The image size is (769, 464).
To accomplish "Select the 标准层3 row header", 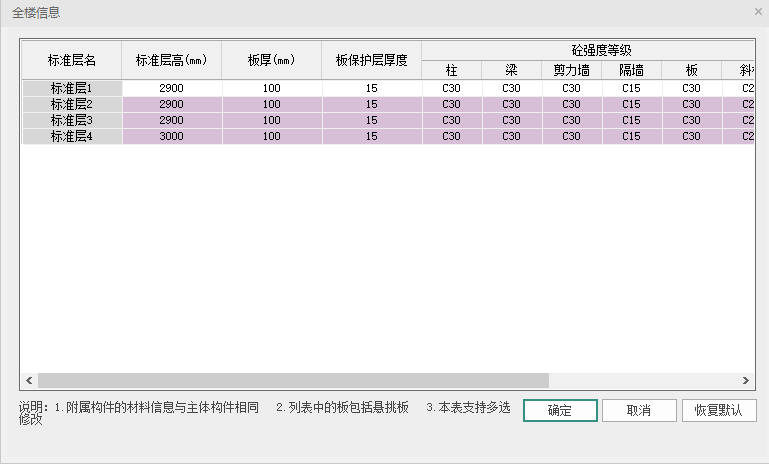I will click(72, 120).
